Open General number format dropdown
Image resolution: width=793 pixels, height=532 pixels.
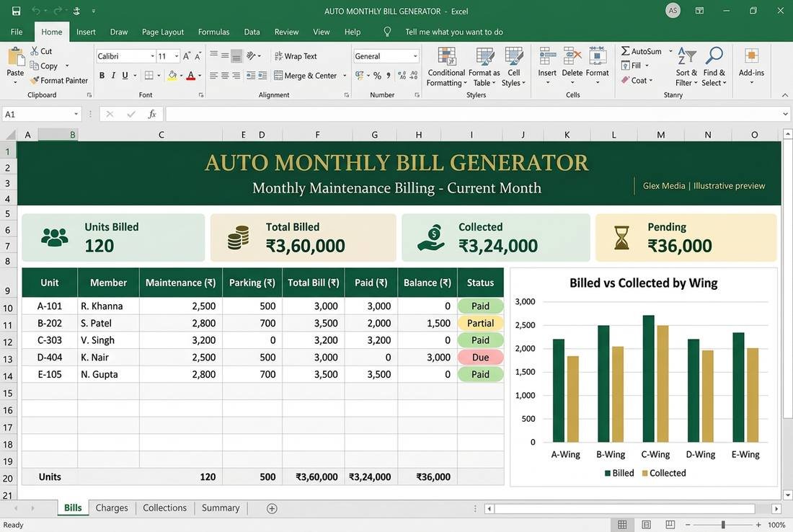(x=415, y=56)
